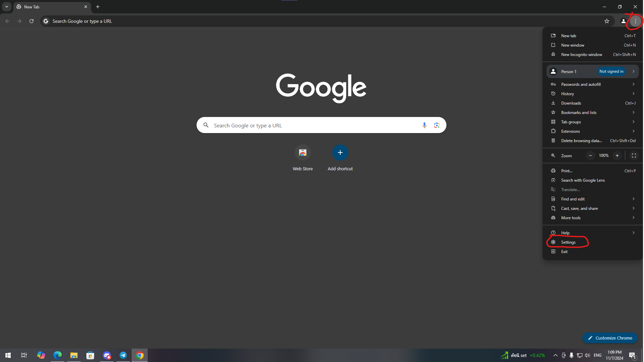The image size is (644, 362).
Task: Search by image with Google Lens icon
Action: [437, 125]
